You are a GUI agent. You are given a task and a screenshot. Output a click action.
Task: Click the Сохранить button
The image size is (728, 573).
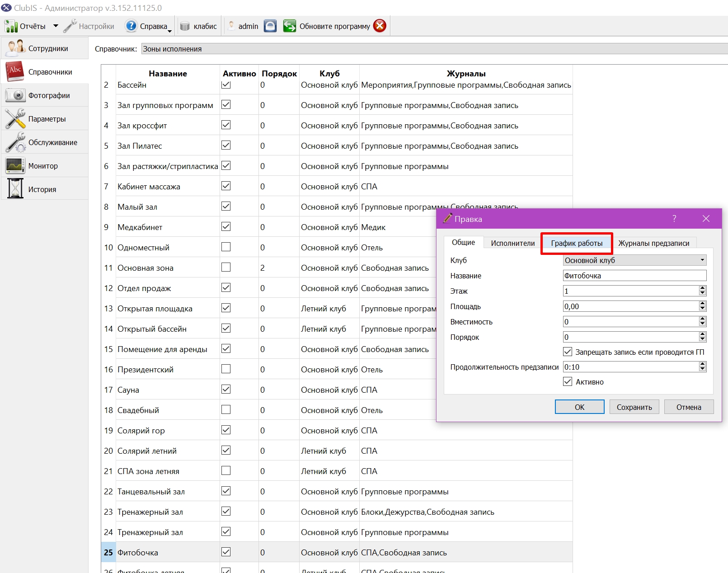pos(634,407)
